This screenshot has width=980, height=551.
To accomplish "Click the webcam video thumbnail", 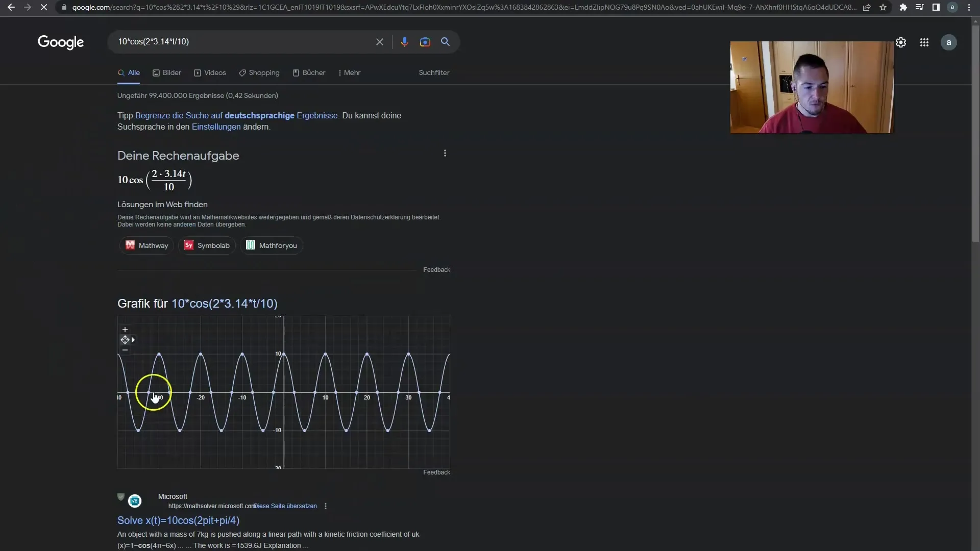I will (812, 87).
